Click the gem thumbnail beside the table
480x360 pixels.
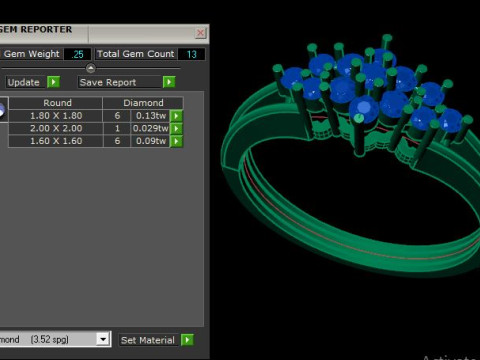coord(3,110)
